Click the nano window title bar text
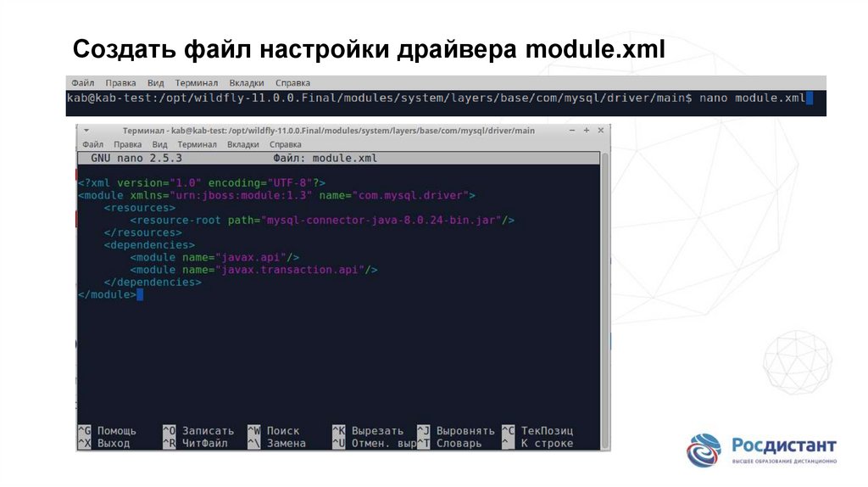The height and width of the screenshot is (487, 868). (x=328, y=131)
